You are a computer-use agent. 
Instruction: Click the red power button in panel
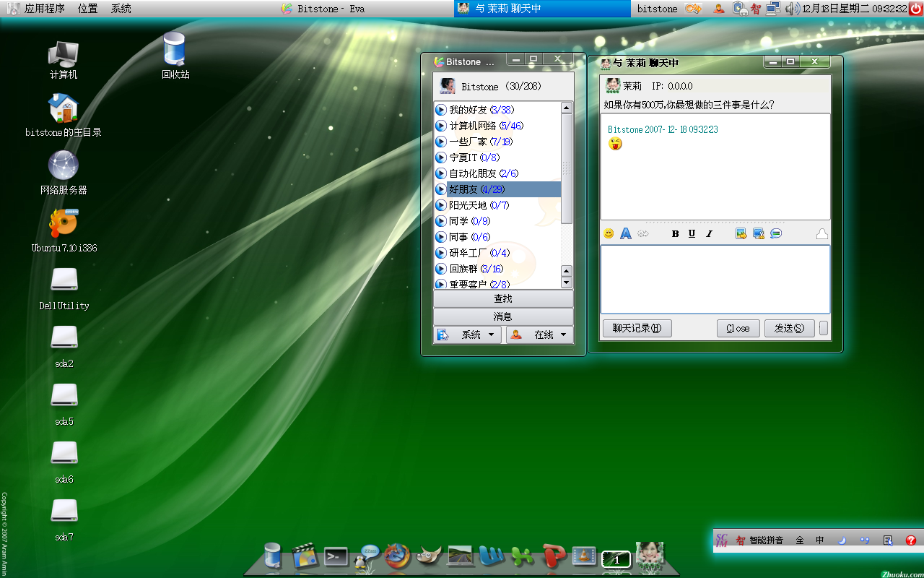915,9
